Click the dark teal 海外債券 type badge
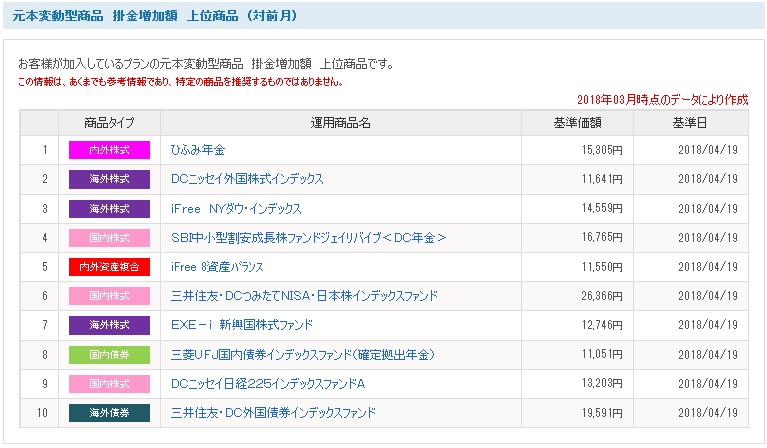The image size is (767, 448). pos(109,413)
